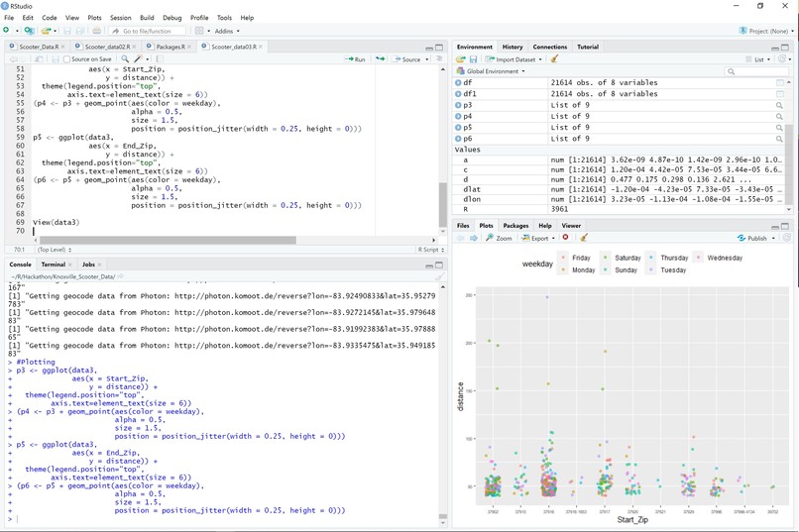The image size is (799, 532).
Task: Remove current plot with the red X icon
Action: 565,237
